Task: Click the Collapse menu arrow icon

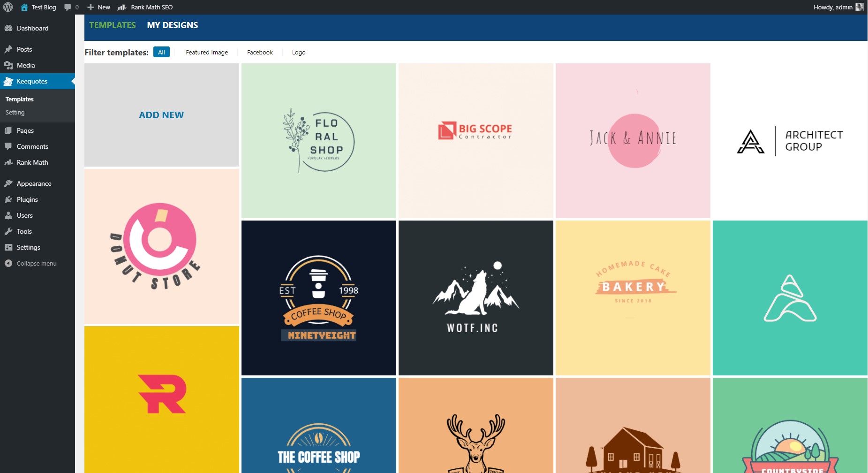Action: 8,263
